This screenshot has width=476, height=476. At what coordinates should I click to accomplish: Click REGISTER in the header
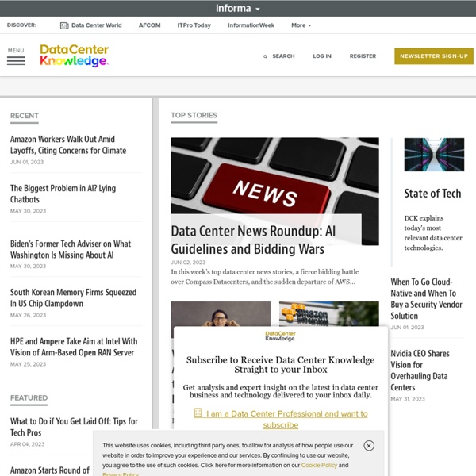tap(363, 56)
